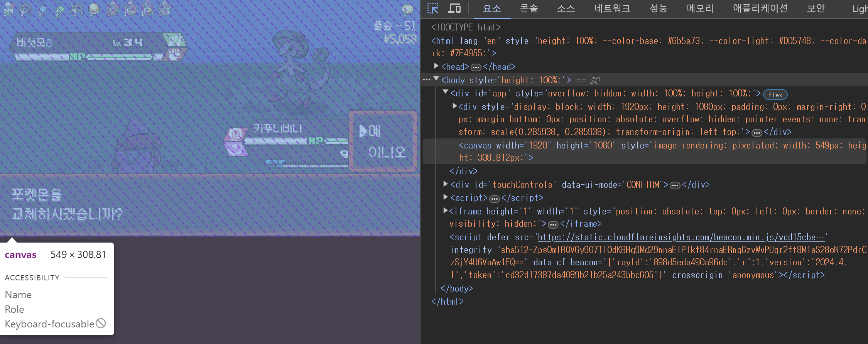Open the 네트워크 tab
The height and width of the screenshot is (344, 868).
[612, 8]
